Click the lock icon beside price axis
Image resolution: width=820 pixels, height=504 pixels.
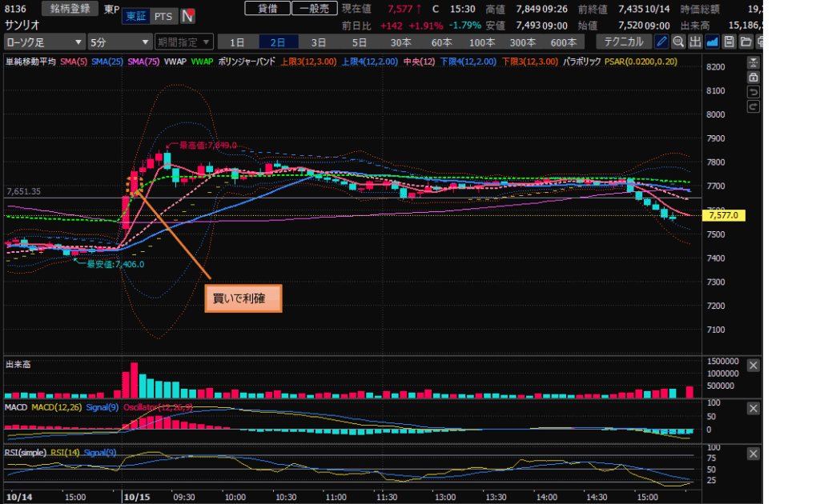point(753,78)
